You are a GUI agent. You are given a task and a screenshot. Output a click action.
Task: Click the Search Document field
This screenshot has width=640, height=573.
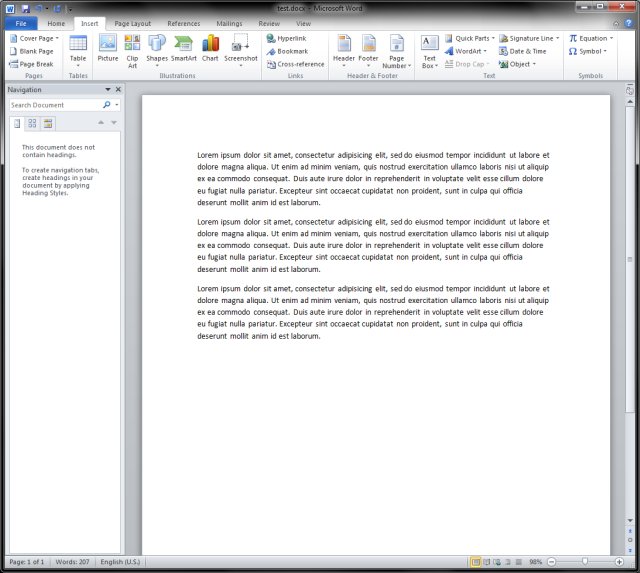pos(56,105)
